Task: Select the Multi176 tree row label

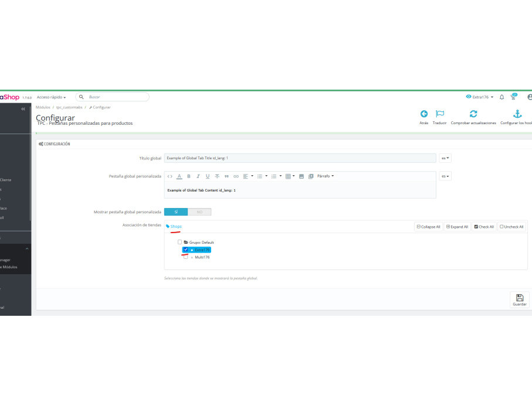Action: 202,257
